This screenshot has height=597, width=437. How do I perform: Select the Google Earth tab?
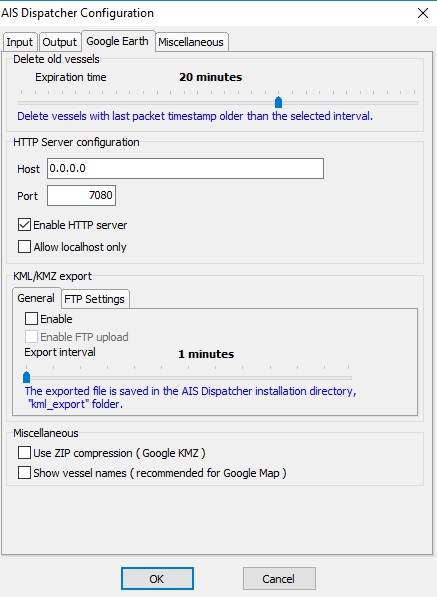[x=118, y=41]
